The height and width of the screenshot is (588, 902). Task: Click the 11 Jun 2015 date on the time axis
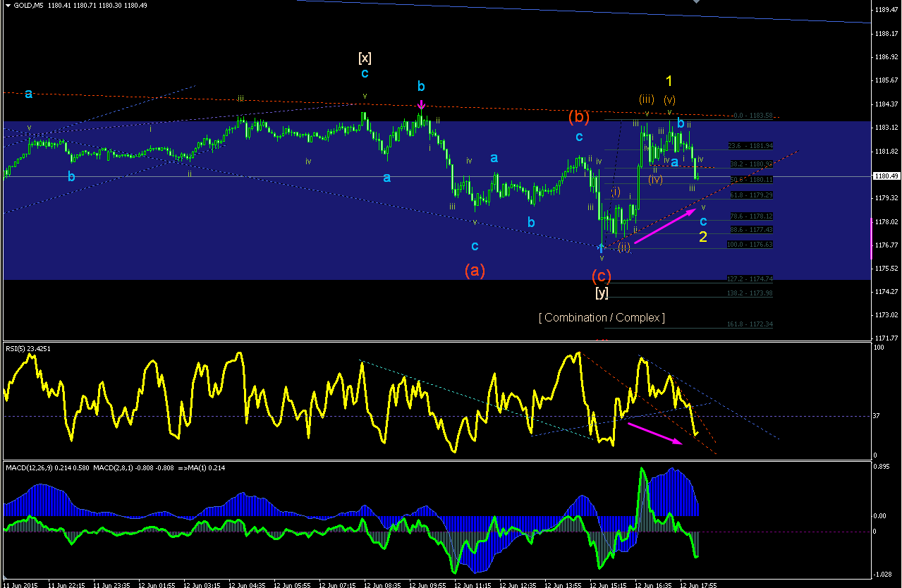22,584
